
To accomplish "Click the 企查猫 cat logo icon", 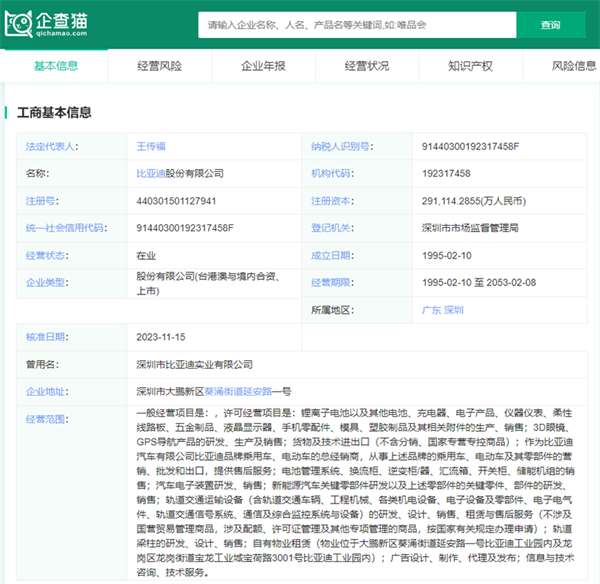I will click(20, 22).
